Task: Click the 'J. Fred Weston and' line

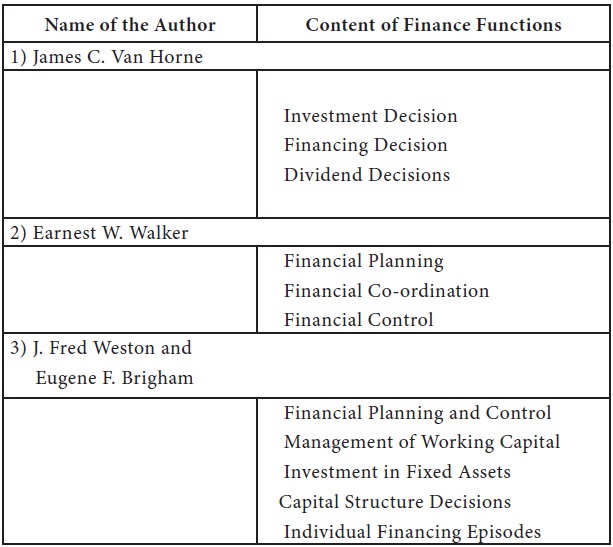Action: [x=101, y=349]
